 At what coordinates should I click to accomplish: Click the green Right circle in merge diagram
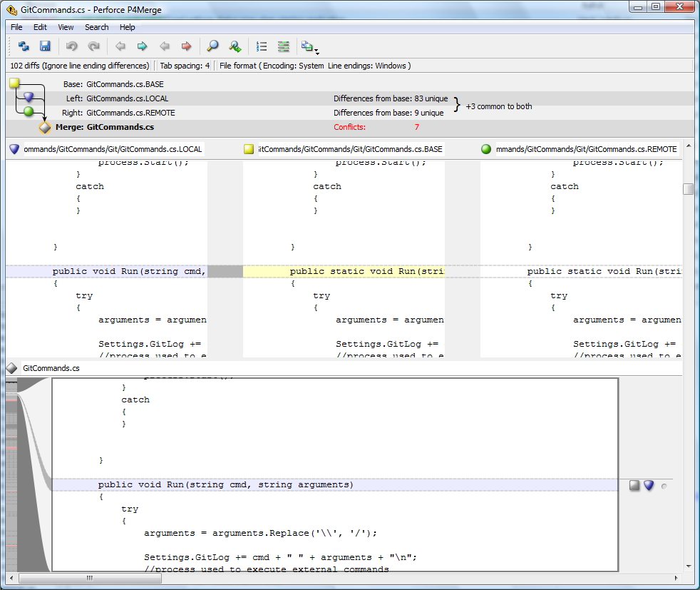29,111
